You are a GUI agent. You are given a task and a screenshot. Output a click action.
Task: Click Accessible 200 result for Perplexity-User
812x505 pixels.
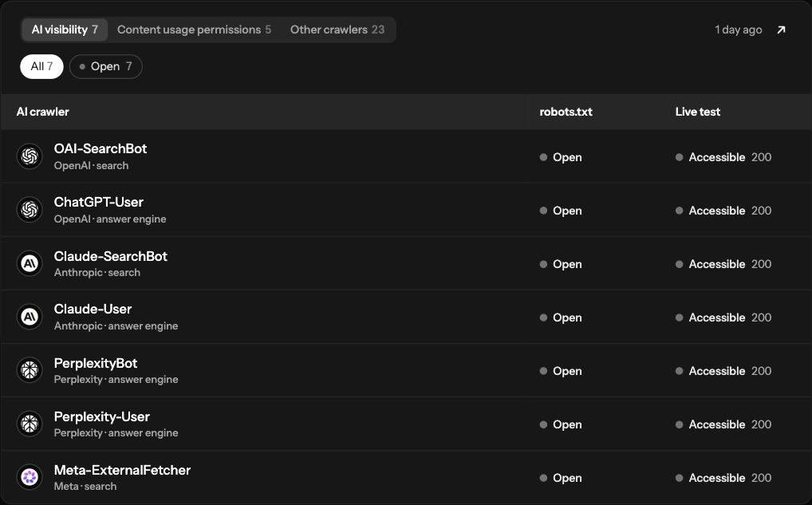click(723, 424)
